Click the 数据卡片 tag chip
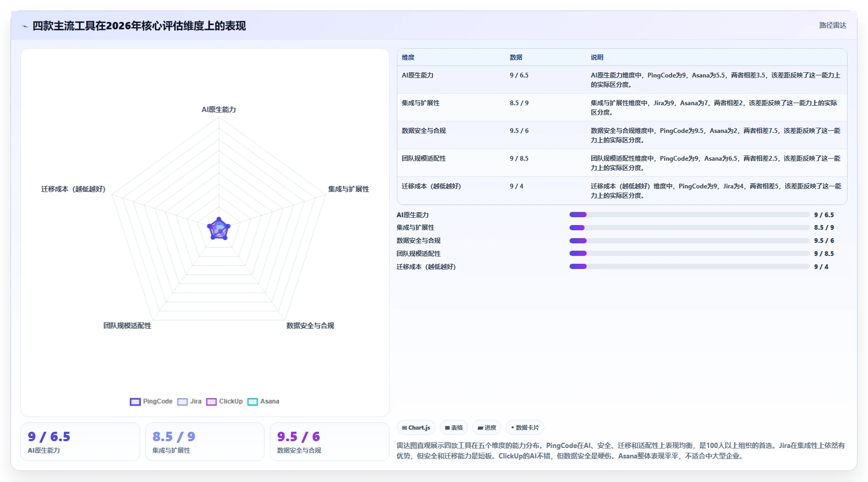The width and height of the screenshot is (868, 482). pos(525,428)
